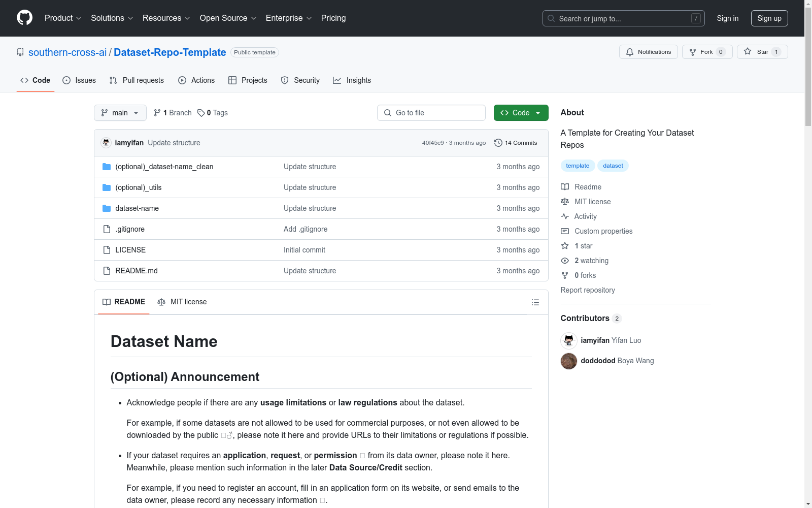Viewport: 812px width, 508px height.
Task: Open the Initial commit message link
Action: click(x=304, y=250)
